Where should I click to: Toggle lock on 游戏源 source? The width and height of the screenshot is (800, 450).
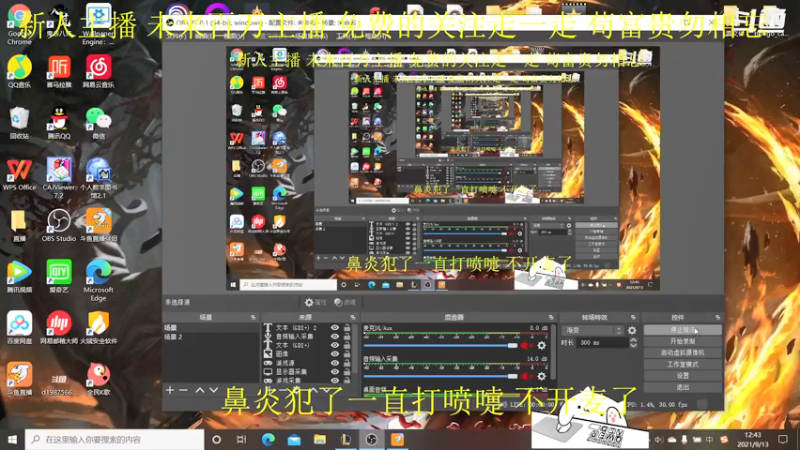click(x=347, y=363)
